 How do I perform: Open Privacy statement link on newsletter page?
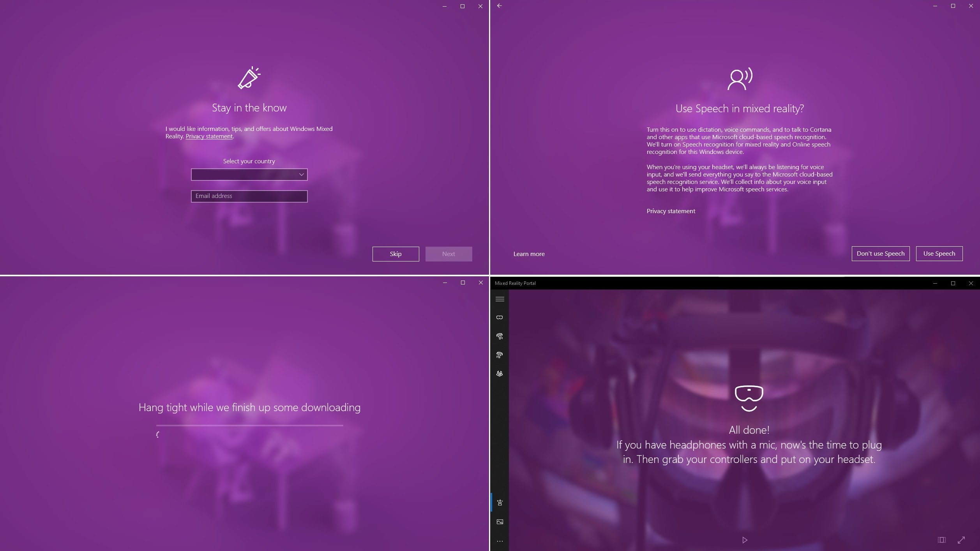pyautogui.click(x=208, y=136)
